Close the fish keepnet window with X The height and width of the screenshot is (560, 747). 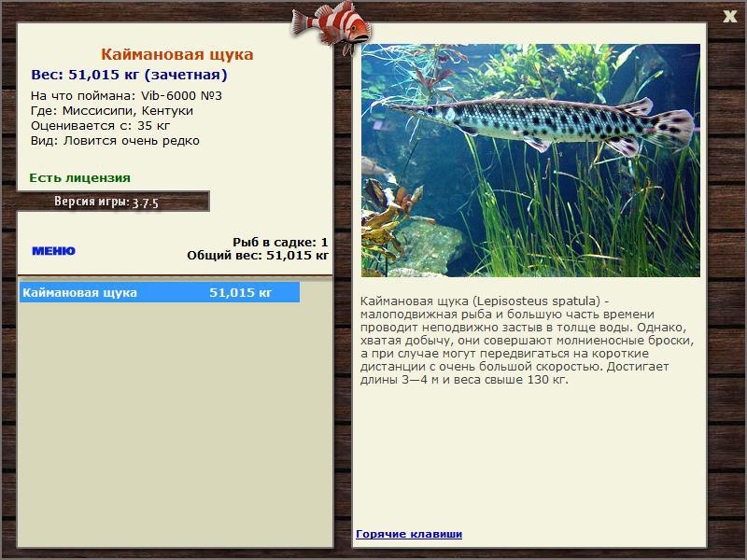click(729, 17)
